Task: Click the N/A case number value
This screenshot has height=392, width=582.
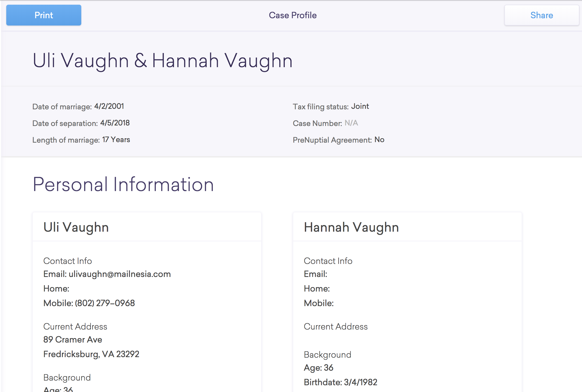Action: pyautogui.click(x=351, y=123)
